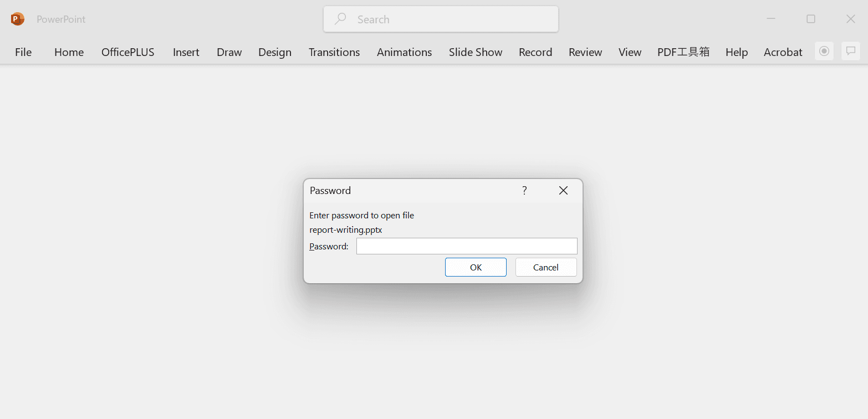This screenshot has width=868, height=419.
Task: Click the title bar Search box
Action: (x=441, y=19)
